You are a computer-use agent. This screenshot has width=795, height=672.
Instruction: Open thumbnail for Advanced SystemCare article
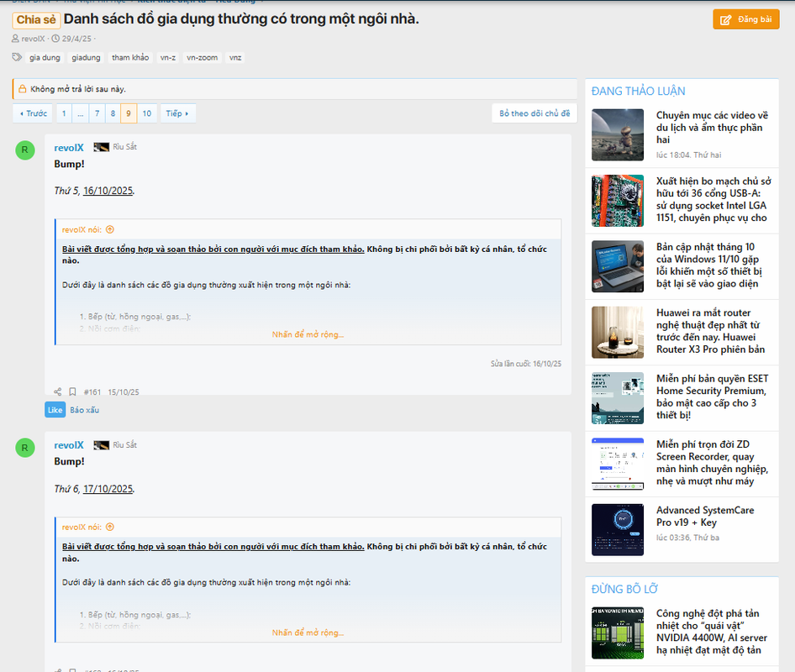618,530
